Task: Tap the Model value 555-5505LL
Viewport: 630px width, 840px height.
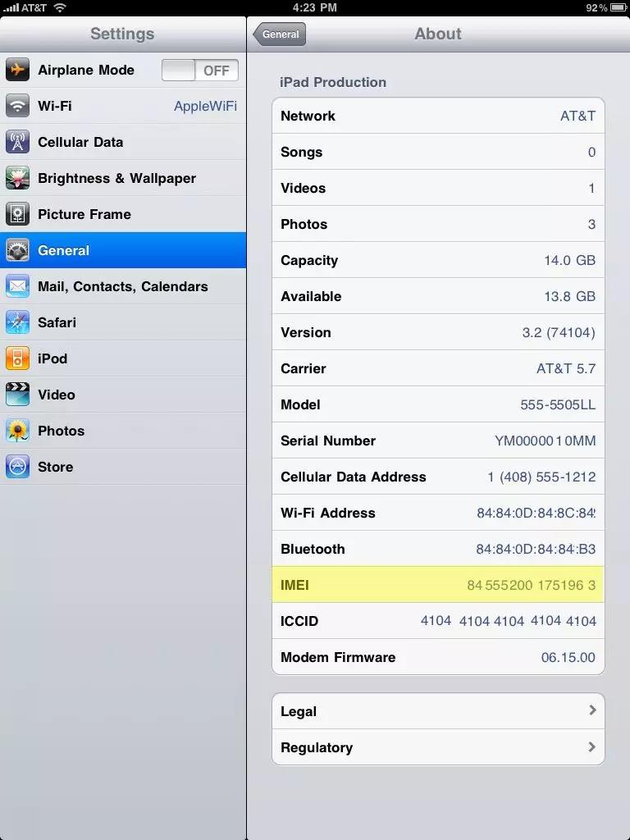Action: tap(558, 404)
